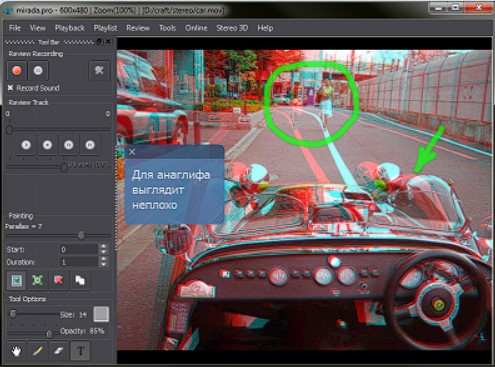The width and height of the screenshot is (495, 367).
Task: Click the brush color swatch
Action: [101, 314]
